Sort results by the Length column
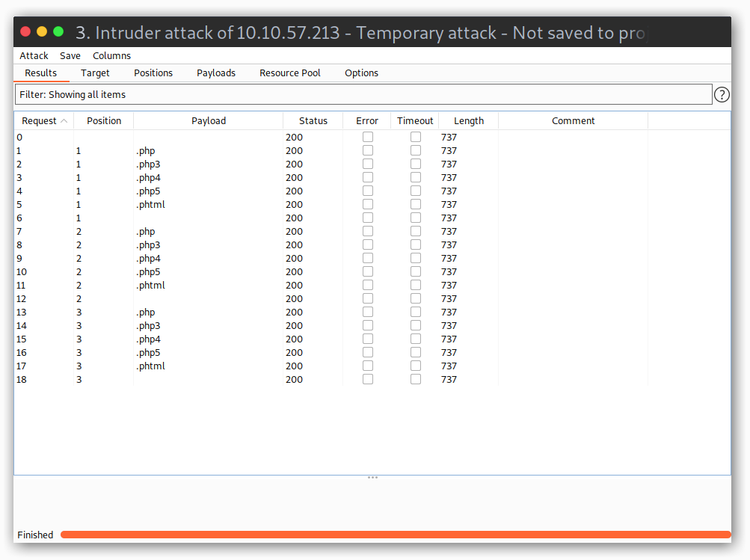Viewport: 750px width, 560px height. point(468,120)
